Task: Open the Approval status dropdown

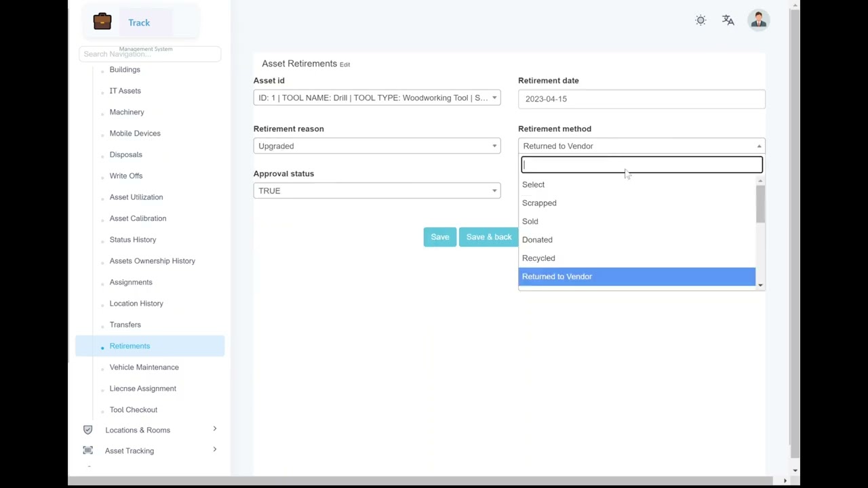Action: (377, 191)
